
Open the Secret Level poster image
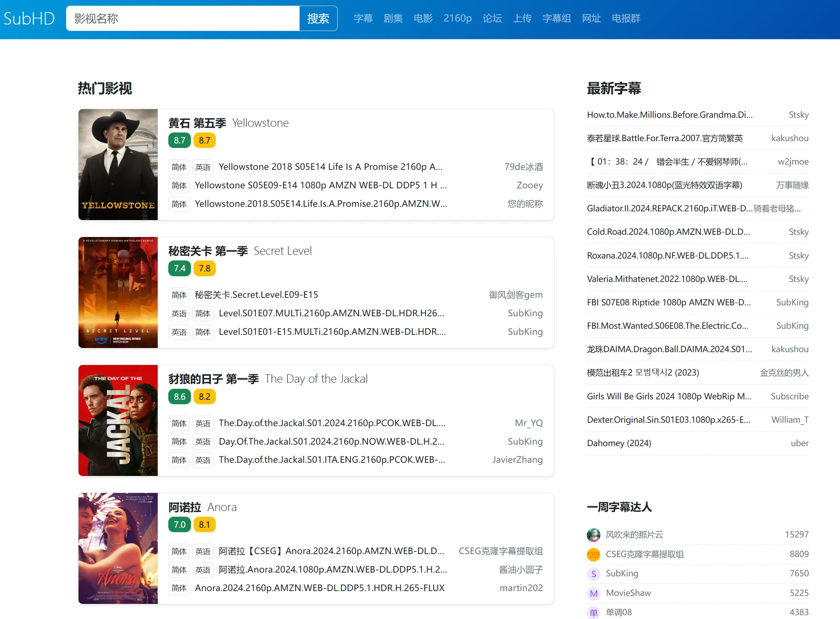tap(118, 293)
